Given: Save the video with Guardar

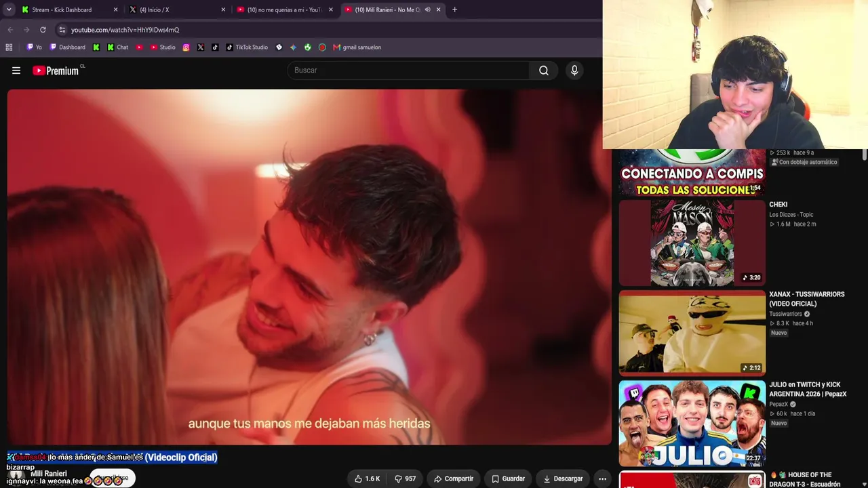Looking at the screenshot, I should click(x=507, y=479).
